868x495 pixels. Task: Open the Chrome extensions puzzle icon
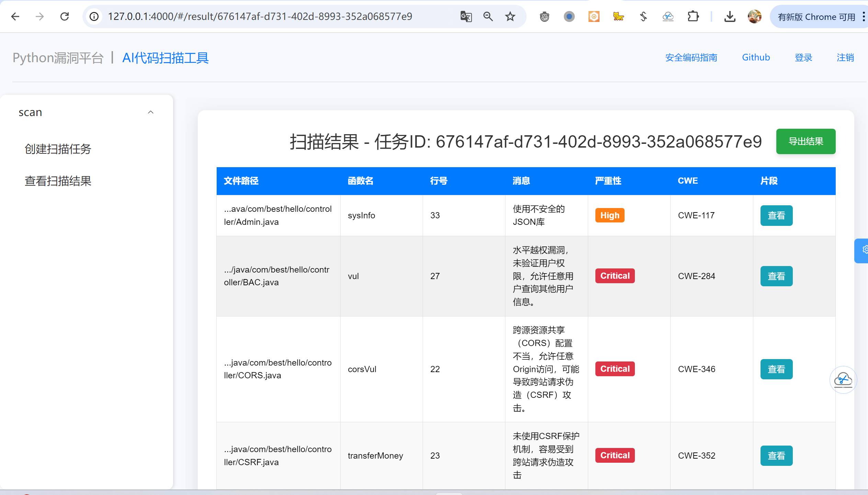[x=693, y=16]
